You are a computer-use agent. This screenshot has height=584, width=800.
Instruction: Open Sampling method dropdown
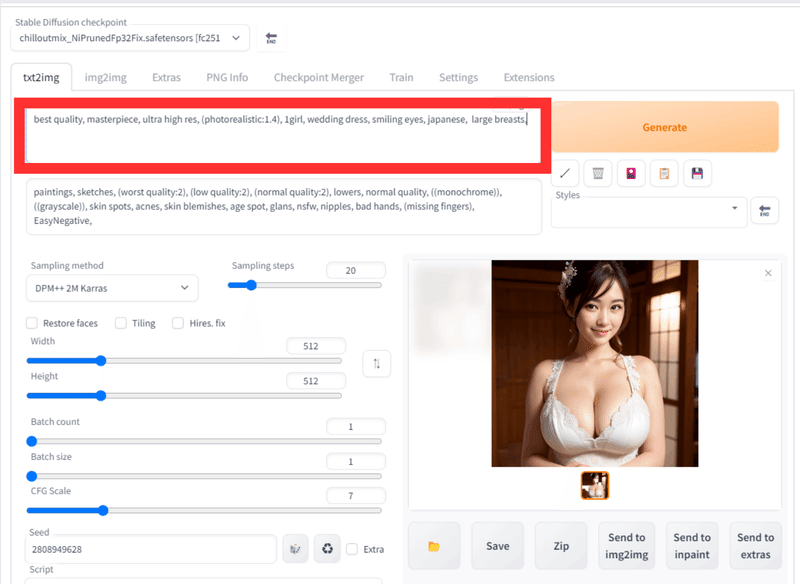click(112, 288)
